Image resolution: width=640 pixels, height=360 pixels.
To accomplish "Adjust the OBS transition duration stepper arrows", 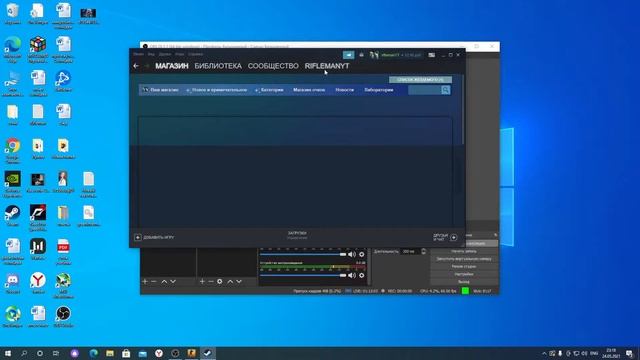I will coord(423,251).
